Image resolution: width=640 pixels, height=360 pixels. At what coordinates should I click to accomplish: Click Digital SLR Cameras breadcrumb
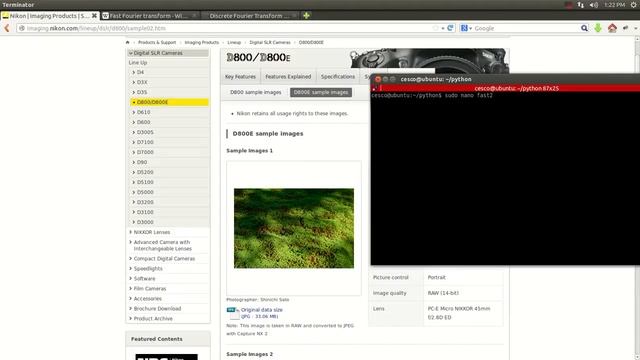270,42
